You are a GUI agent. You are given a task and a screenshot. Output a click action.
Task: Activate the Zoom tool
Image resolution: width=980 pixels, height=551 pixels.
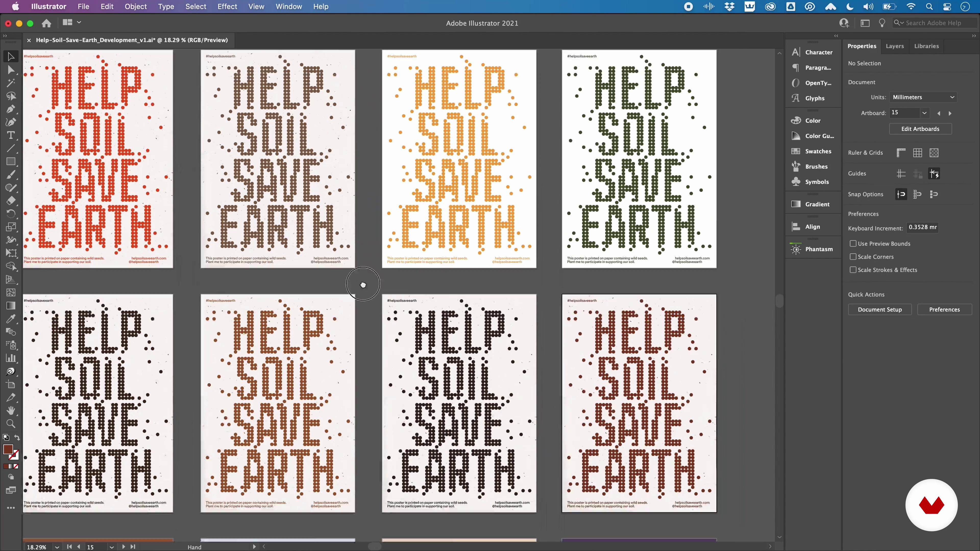(11, 424)
